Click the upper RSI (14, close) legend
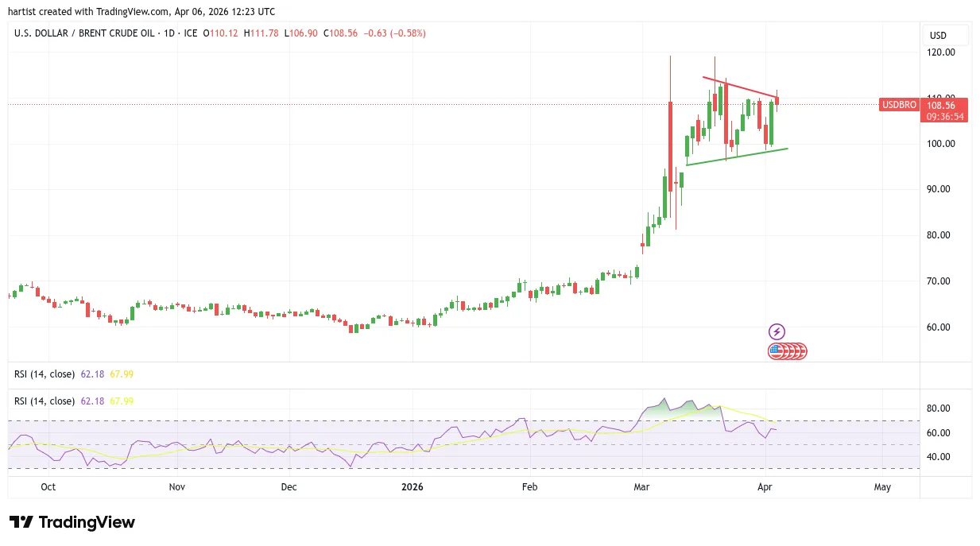The image size is (980, 546). pyautogui.click(x=45, y=374)
